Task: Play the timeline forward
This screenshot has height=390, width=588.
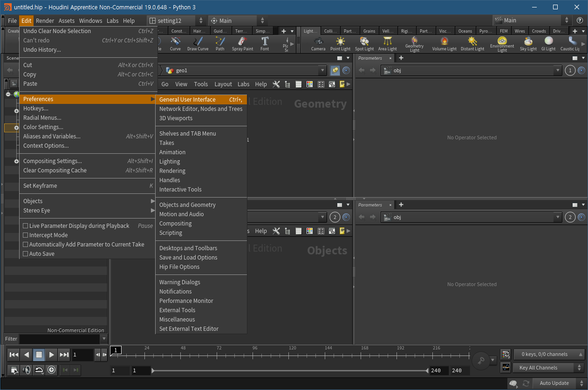Action: [x=52, y=355]
